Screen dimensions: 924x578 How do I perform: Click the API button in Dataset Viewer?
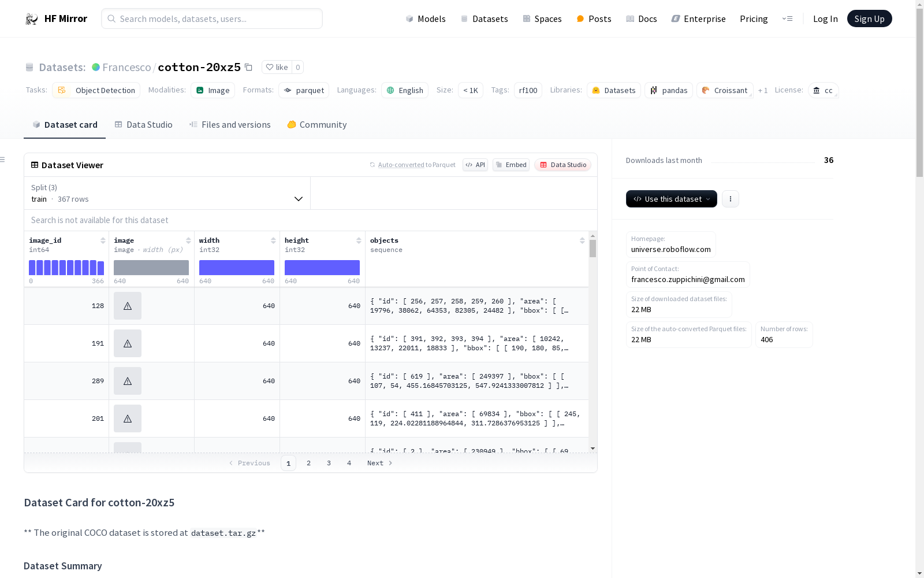click(475, 165)
